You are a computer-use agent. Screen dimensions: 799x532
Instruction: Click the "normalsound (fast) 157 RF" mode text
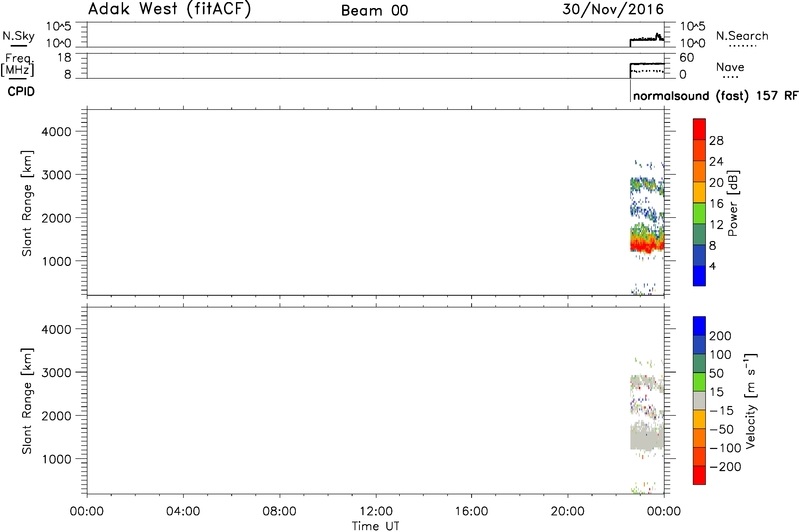[716, 96]
